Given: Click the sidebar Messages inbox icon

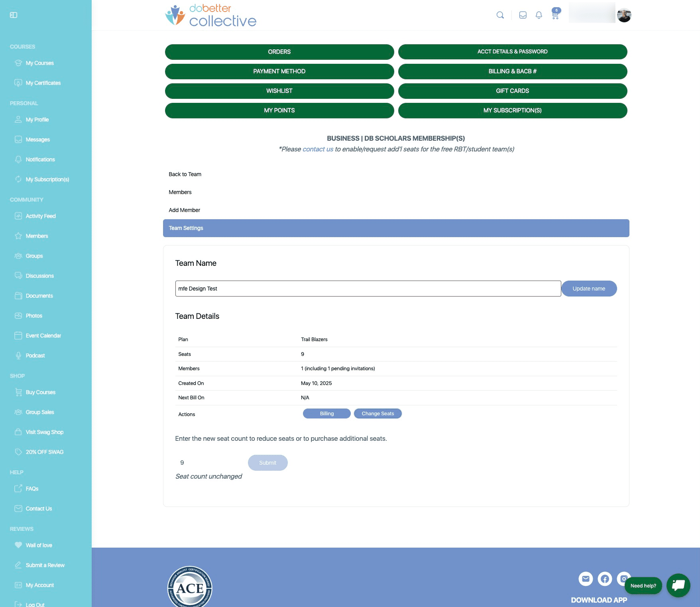Looking at the screenshot, I should coord(18,139).
